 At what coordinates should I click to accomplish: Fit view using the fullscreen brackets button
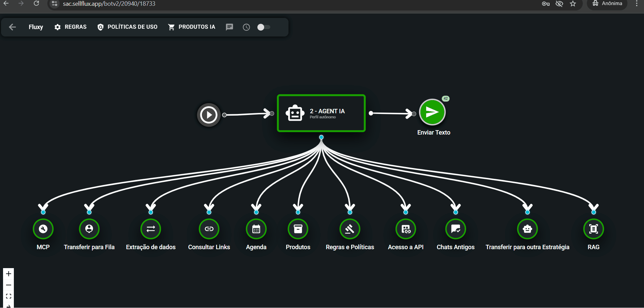click(9, 296)
